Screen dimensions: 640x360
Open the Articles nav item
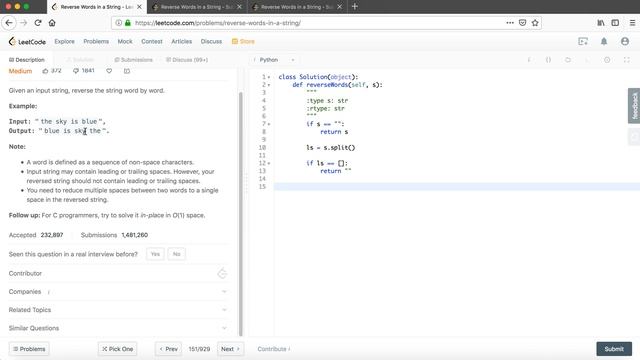[182, 41]
